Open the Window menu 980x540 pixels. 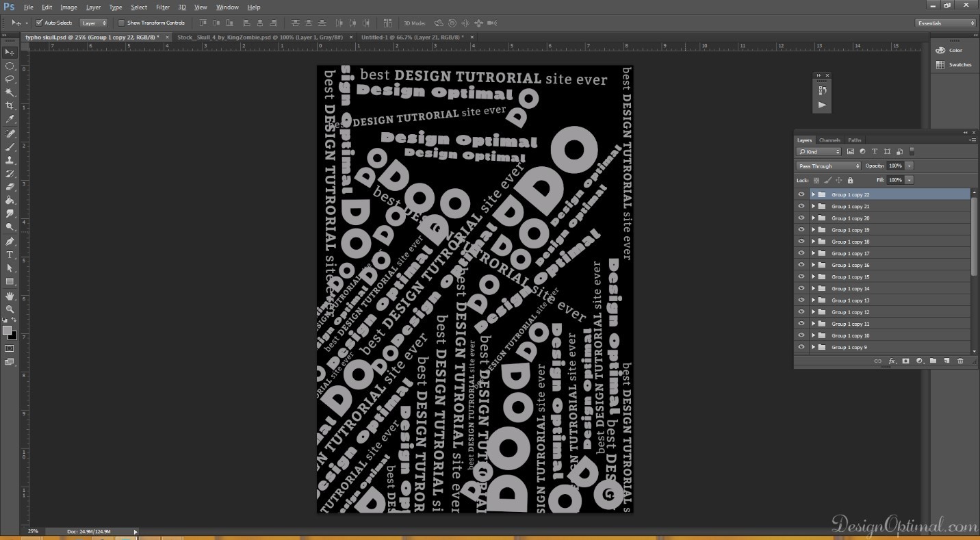227,7
